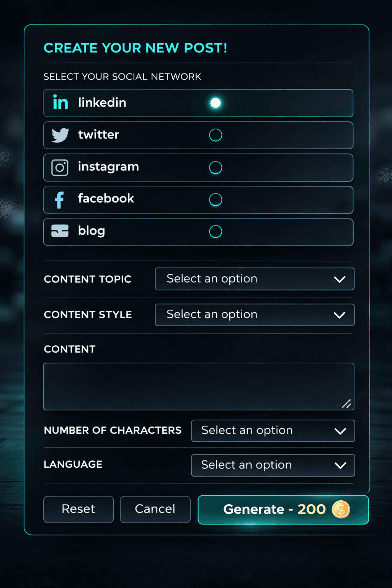Click the chevron on the Language dropdown

[x=340, y=465]
